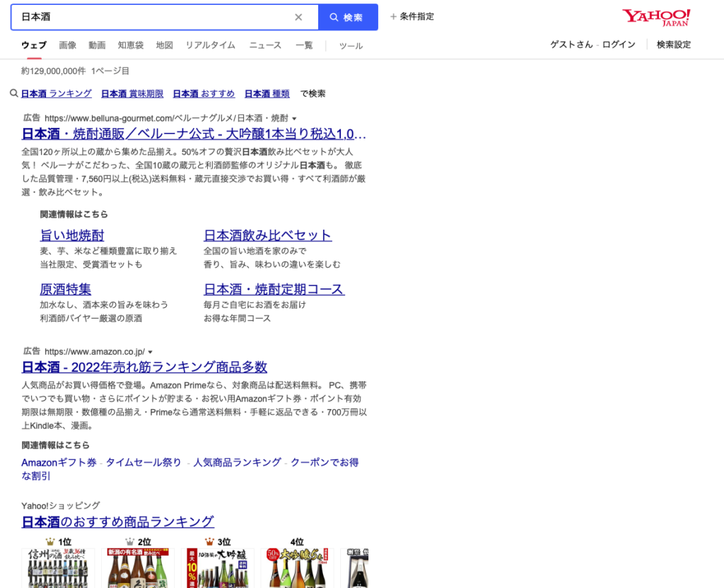Screen dimensions: 724x588
Task: Open the 一覧 tab
Action: (304, 45)
